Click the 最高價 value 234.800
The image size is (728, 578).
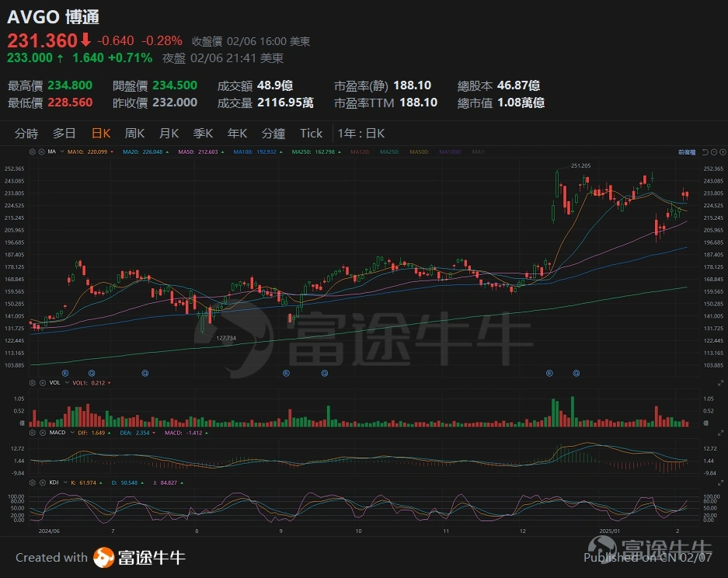pos(70,85)
